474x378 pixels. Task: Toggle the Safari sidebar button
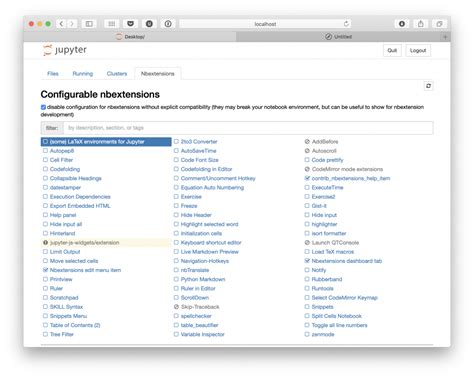(89, 24)
